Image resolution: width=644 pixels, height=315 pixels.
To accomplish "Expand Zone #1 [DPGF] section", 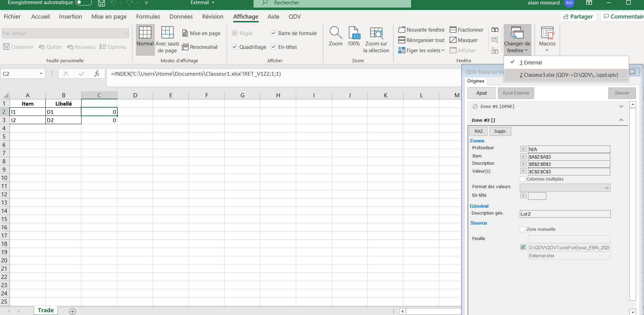I will [621, 107].
